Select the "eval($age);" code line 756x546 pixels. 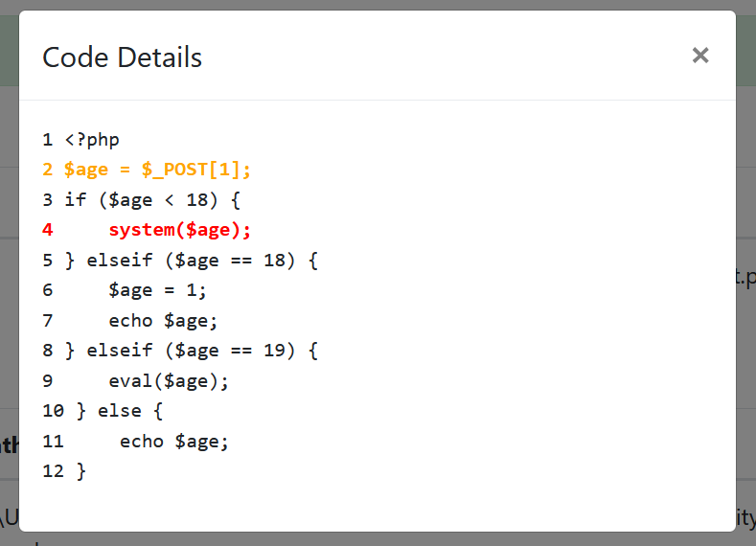(169, 381)
